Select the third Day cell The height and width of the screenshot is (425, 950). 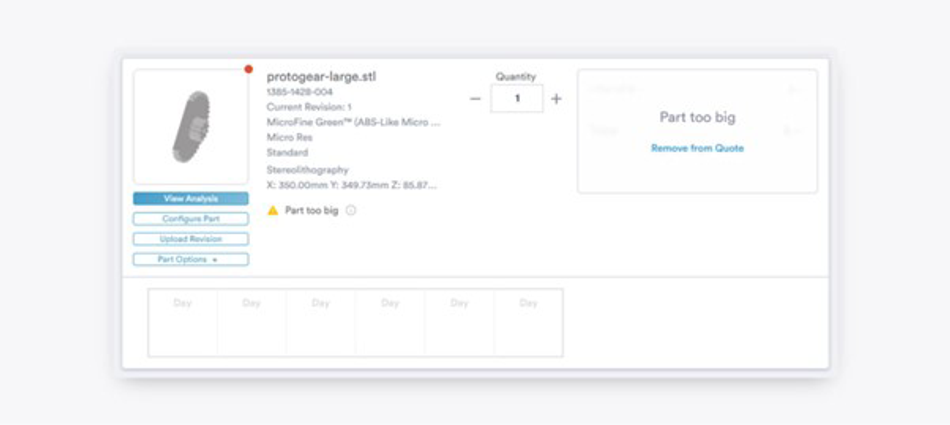321,323
